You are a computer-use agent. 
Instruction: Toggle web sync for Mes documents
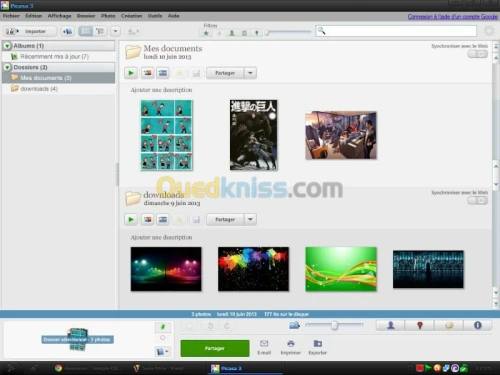[x=477, y=54]
